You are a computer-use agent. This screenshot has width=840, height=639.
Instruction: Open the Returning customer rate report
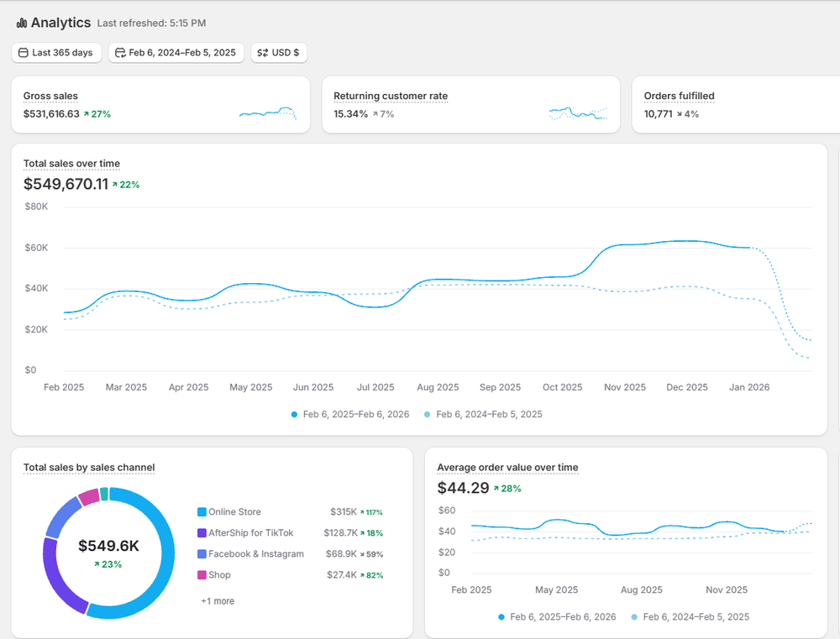point(391,96)
